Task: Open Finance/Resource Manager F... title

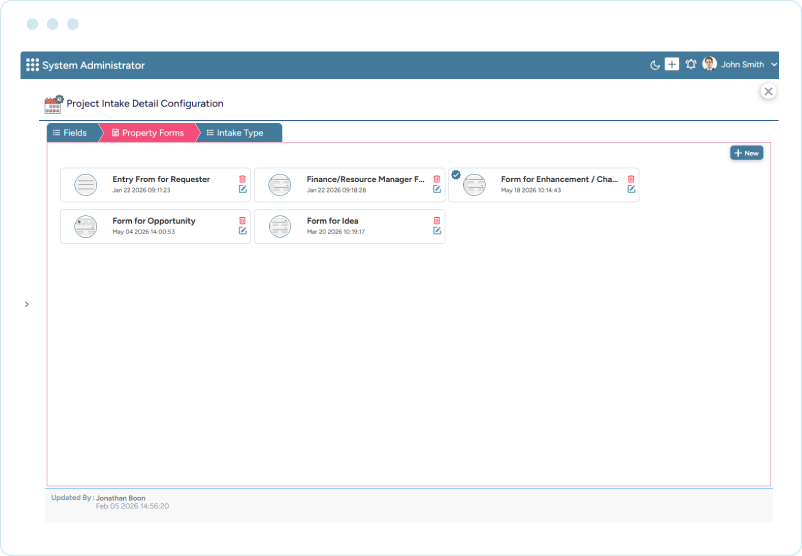Action: 366,180
